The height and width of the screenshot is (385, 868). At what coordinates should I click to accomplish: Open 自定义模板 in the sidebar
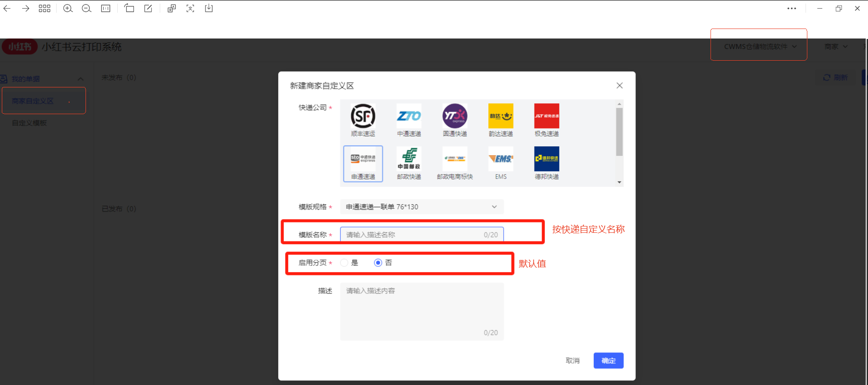click(x=29, y=123)
